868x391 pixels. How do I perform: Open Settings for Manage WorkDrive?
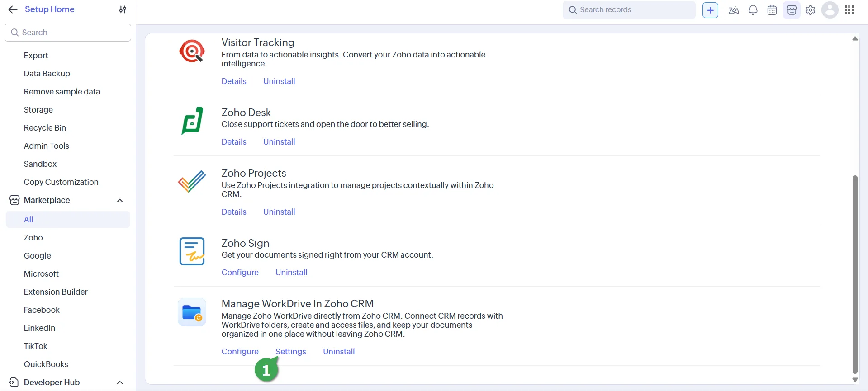(291, 352)
